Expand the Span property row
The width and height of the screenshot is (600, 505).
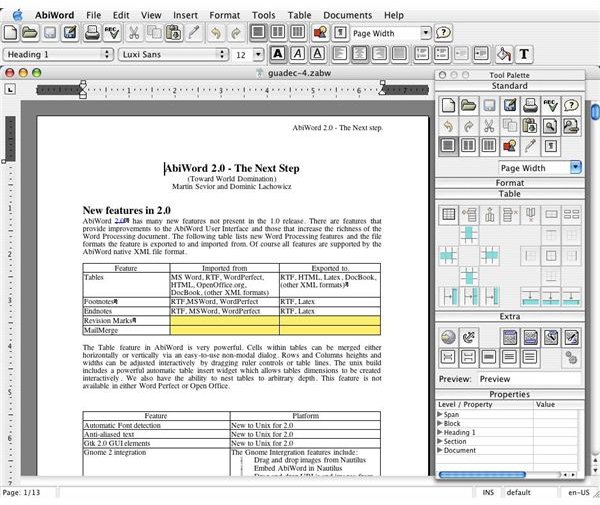click(x=440, y=414)
